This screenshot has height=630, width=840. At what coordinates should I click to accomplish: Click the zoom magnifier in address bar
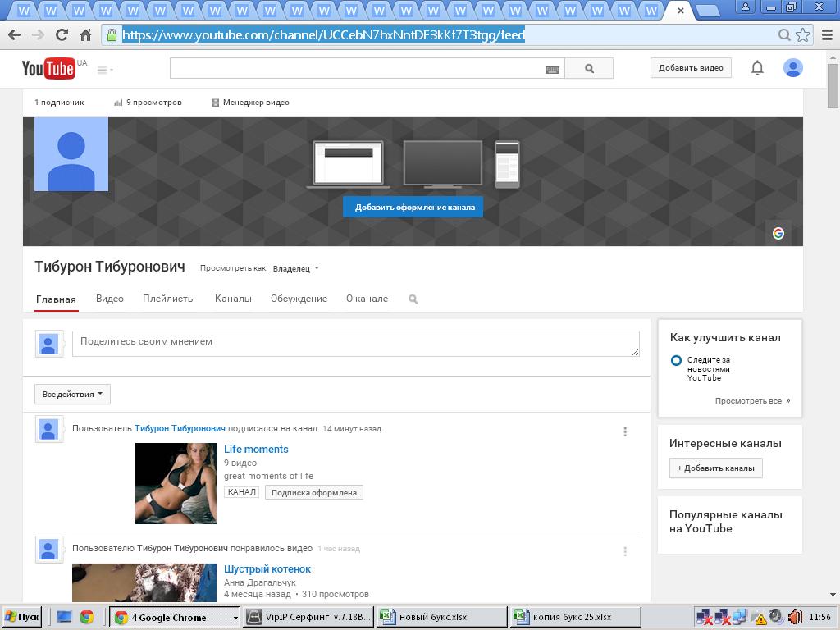pyautogui.click(x=784, y=35)
